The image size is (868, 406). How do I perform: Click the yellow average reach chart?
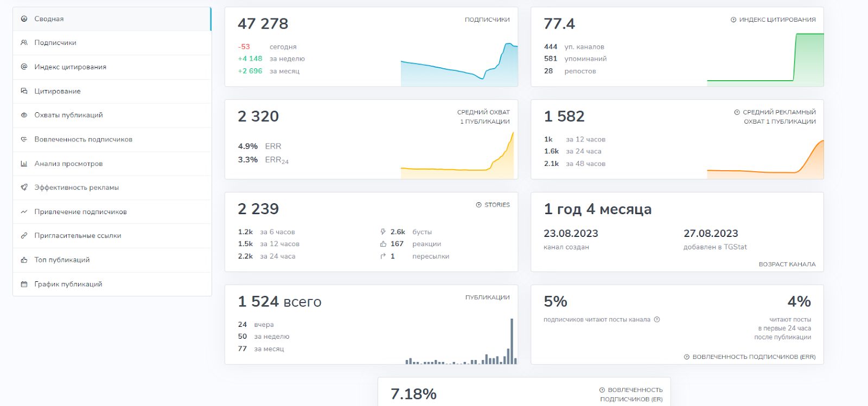[x=457, y=156]
